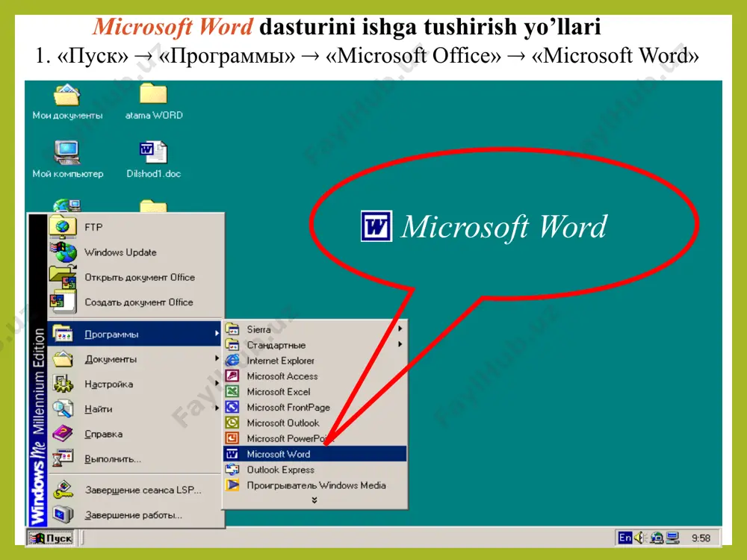
Task: Click the Документы folder icon
Action: [x=63, y=358]
